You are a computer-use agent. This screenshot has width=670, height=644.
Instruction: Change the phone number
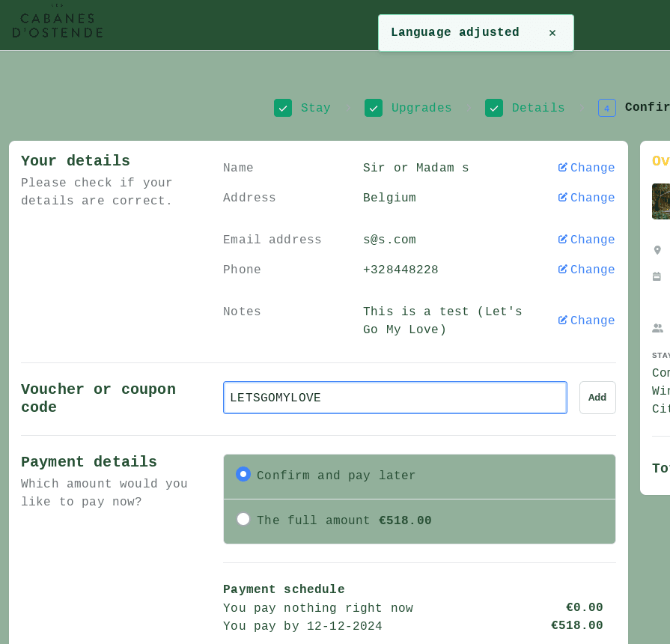[x=587, y=270]
